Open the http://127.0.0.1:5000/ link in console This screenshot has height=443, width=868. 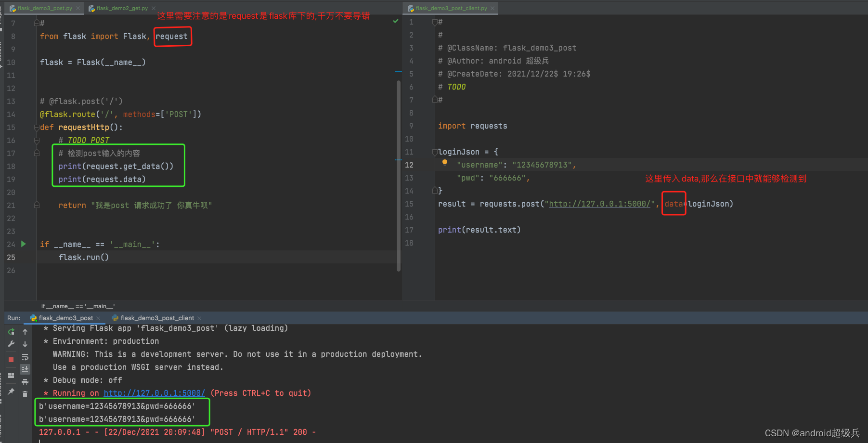[x=154, y=393]
